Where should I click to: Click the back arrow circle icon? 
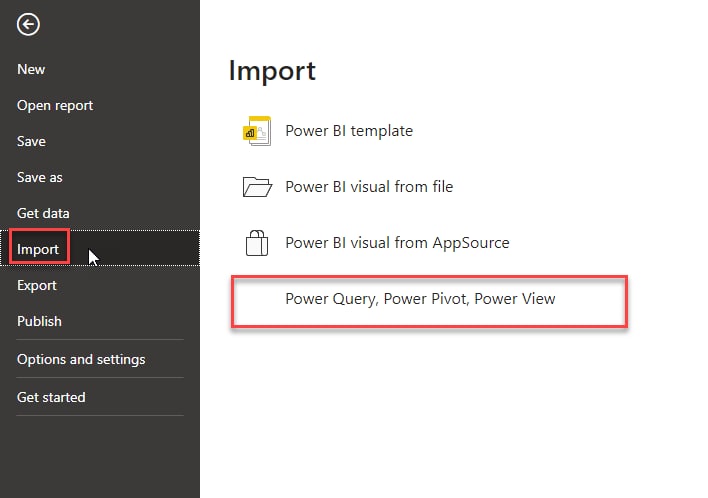pos(28,24)
